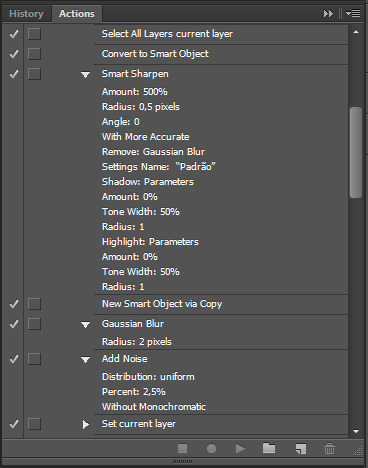Expand the Set current layer step

coord(86,424)
